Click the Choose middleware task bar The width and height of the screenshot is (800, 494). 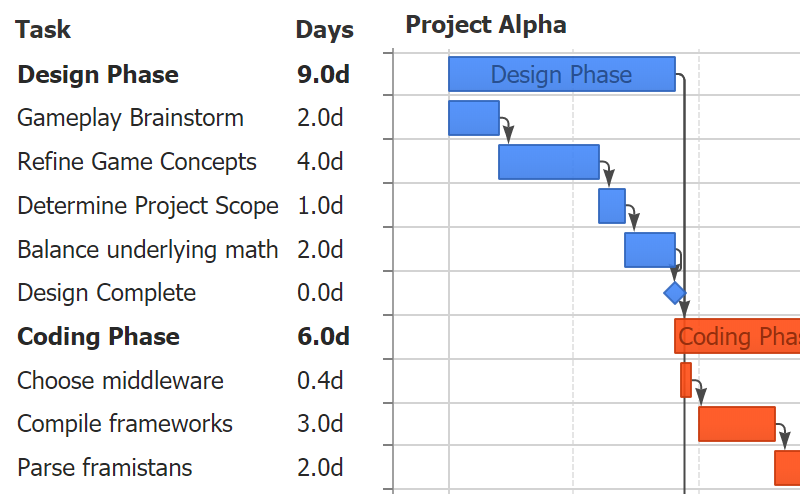(686, 380)
